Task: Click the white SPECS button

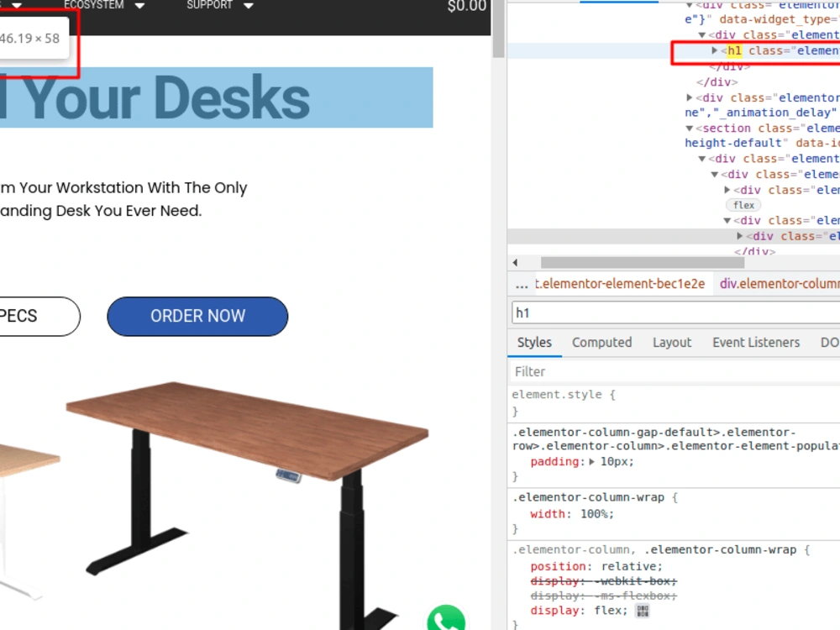Action: [39, 316]
